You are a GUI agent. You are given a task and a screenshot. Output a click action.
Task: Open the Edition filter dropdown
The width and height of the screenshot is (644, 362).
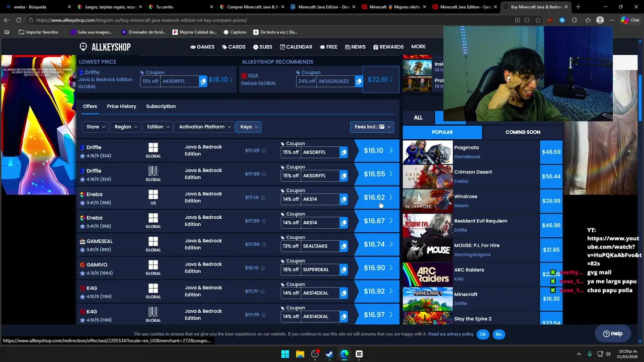click(x=157, y=127)
